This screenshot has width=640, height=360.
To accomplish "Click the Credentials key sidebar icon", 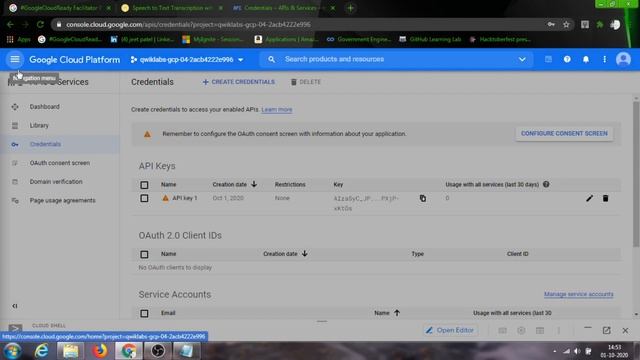I will pos(15,144).
